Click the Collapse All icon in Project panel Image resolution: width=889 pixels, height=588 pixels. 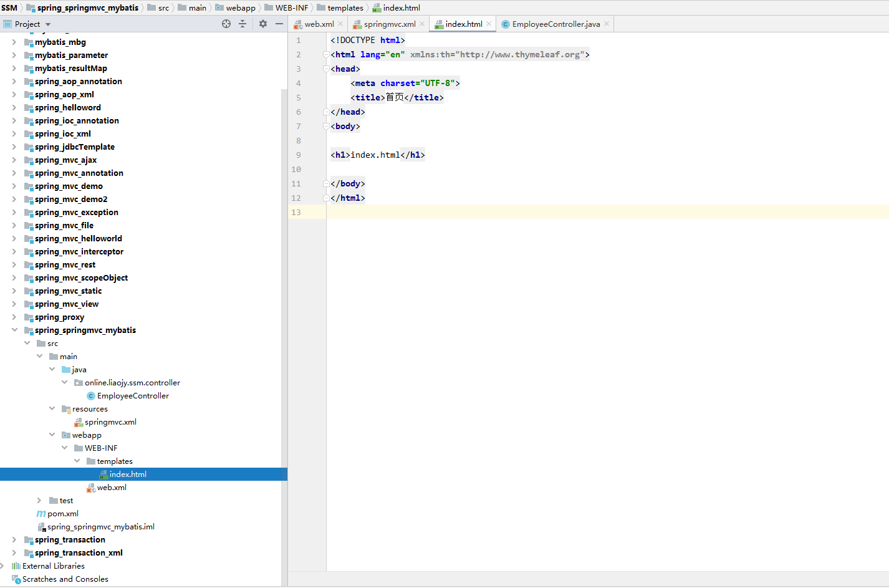click(x=243, y=24)
